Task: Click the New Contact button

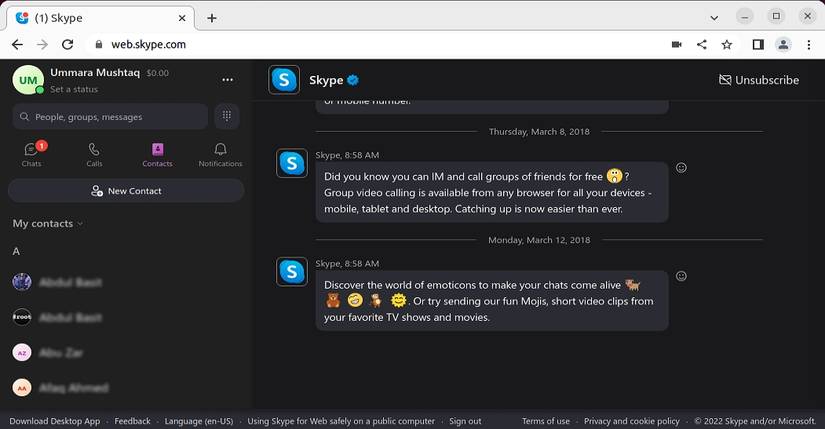Action: [126, 191]
